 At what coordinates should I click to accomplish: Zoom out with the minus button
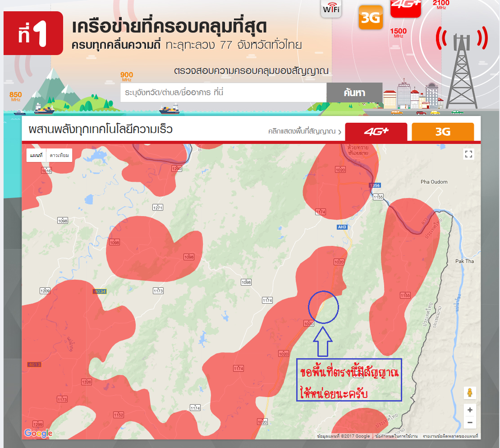[470, 422]
